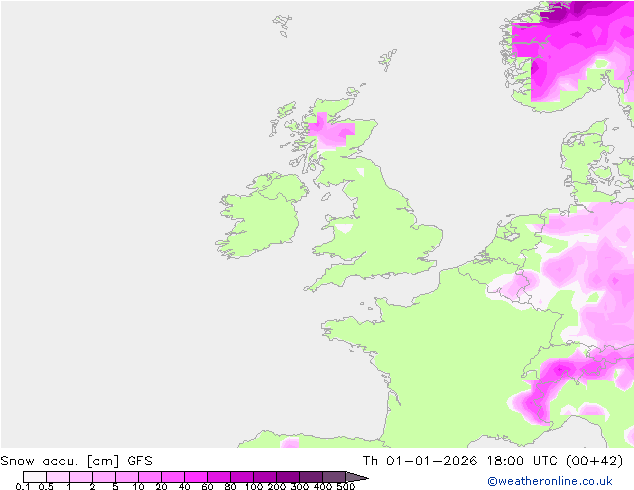Click the '0.1' legend scale label

pyautogui.click(x=23, y=486)
